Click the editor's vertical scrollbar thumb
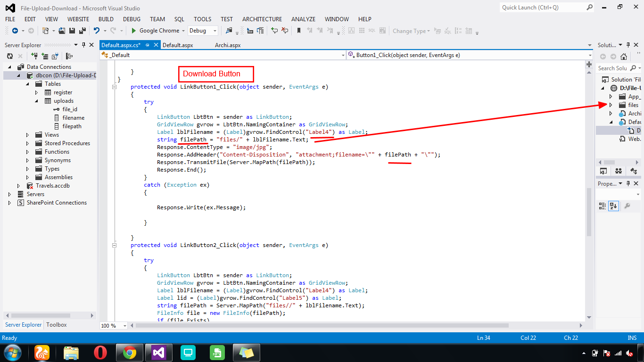 click(x=589, y=212)
